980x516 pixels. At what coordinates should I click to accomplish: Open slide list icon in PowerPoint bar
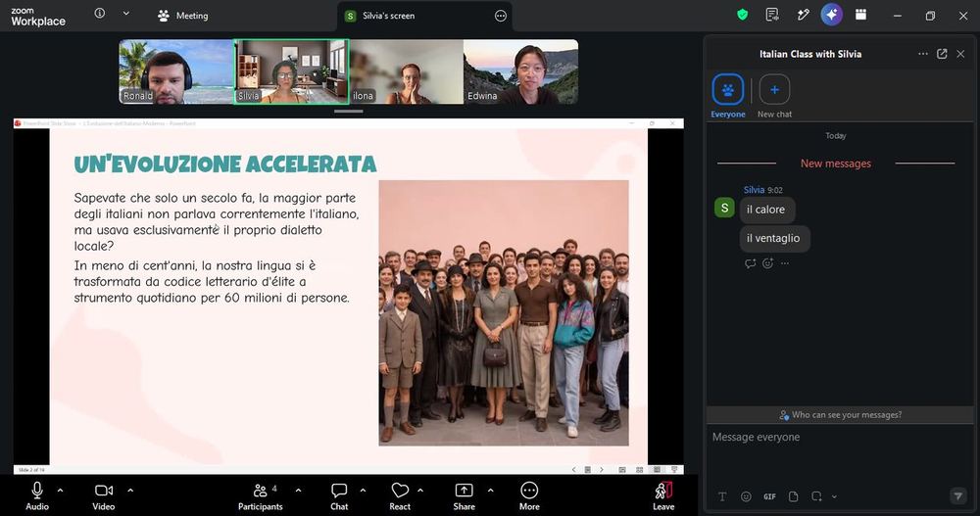[x=587, y=470]
